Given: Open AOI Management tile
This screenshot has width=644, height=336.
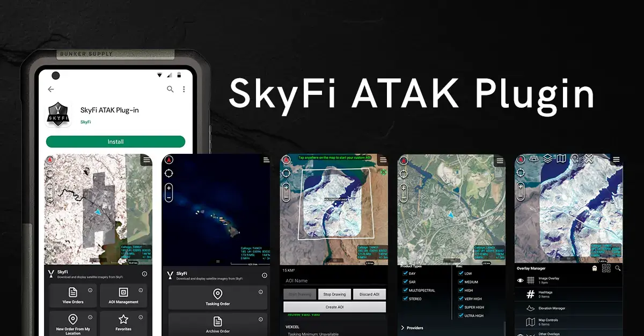Looking at the screenshot, I should pyautogui.click(x=123, y=295).
